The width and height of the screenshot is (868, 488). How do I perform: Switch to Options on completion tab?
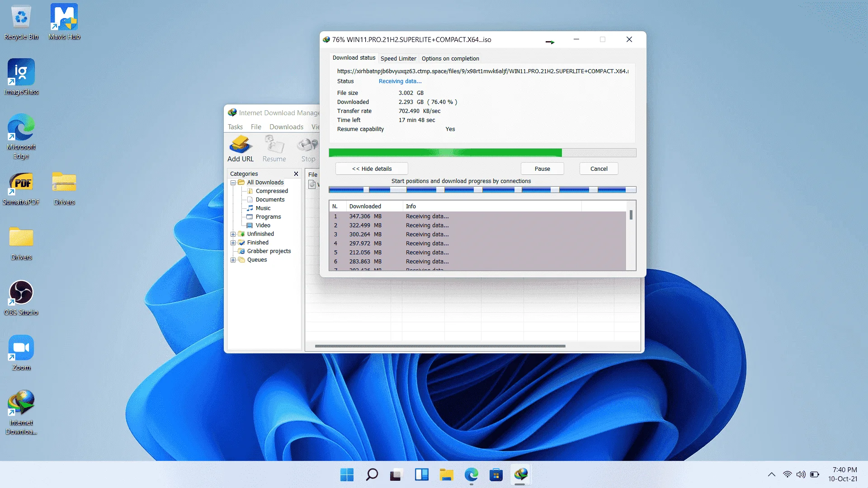tap(450, 59)
